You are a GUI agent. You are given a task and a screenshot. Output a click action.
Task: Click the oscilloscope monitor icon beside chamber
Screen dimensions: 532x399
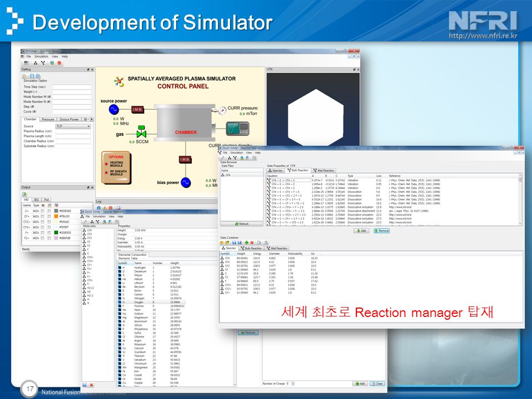[x=238, y=128]
